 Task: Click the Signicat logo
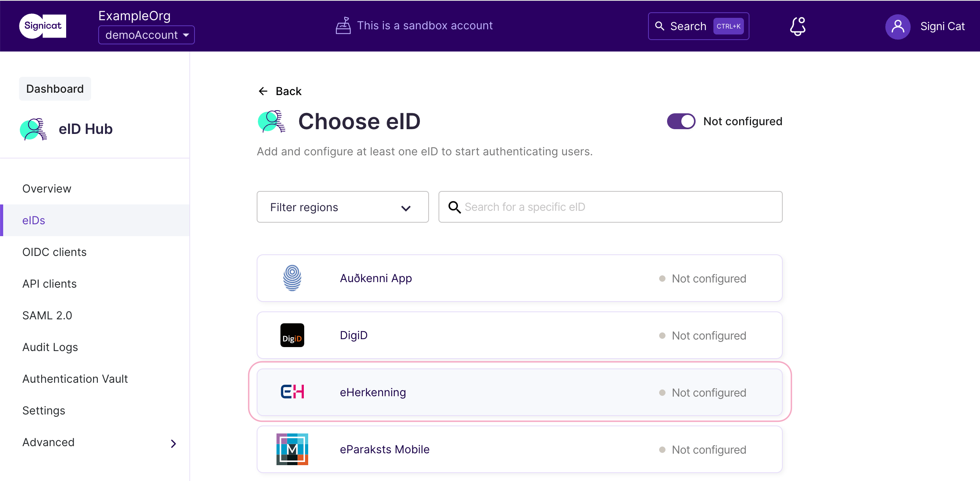pos(42,26)
